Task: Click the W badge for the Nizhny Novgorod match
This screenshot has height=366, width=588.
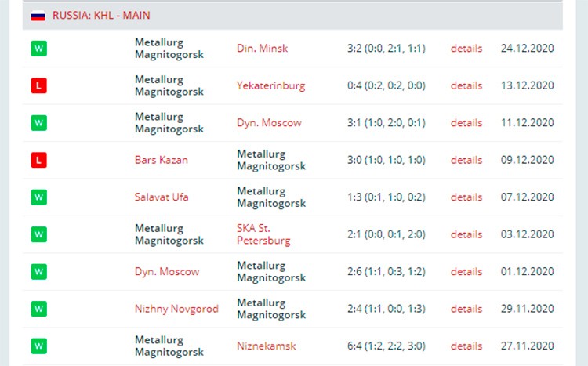Action: (x=39, y=309)
